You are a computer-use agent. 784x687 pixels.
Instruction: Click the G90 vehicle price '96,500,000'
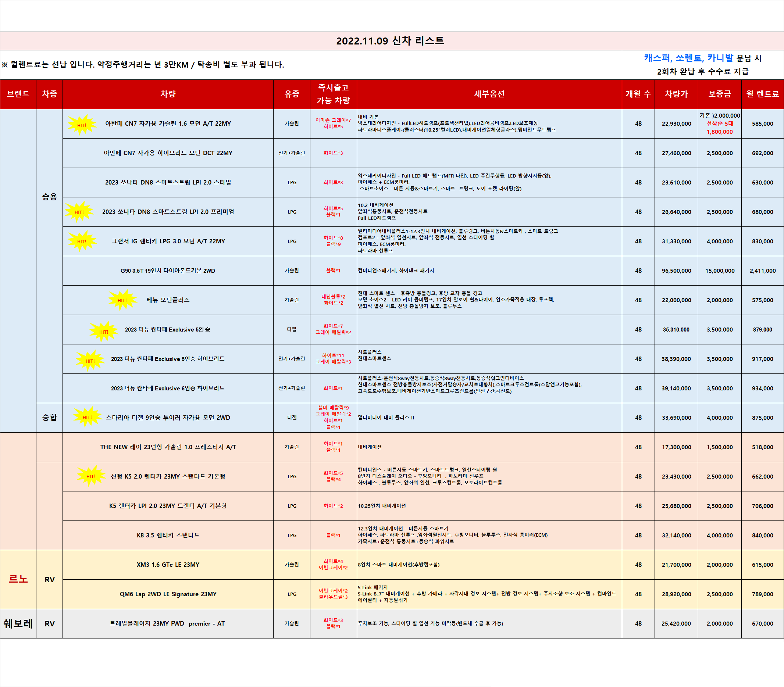(677, 271)
